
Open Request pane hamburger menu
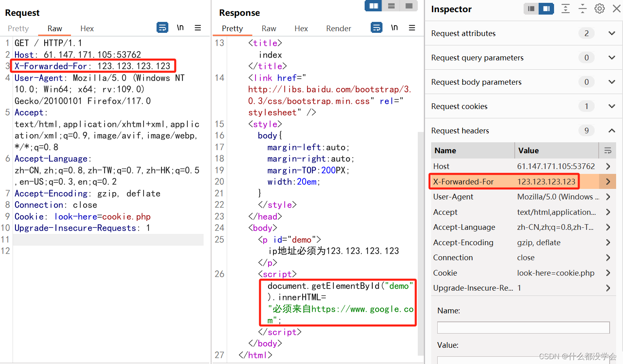(x=198, y=28)
